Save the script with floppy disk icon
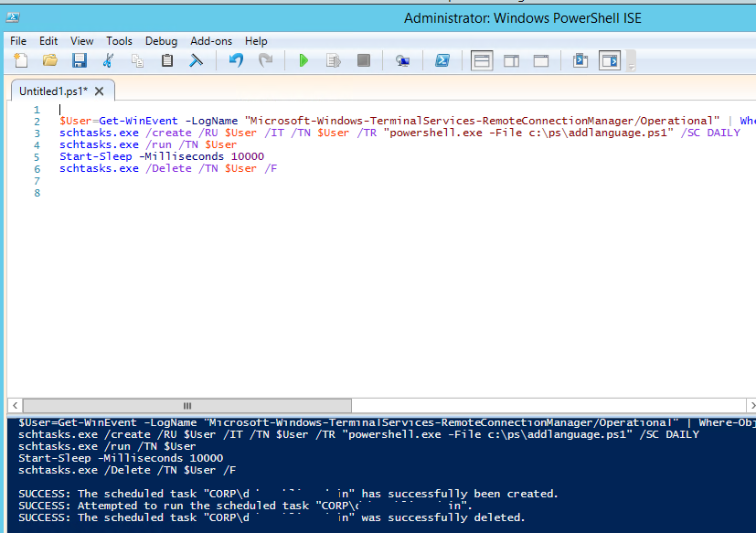This screenshot has width=756, height=533. click(x=80, y=60)
